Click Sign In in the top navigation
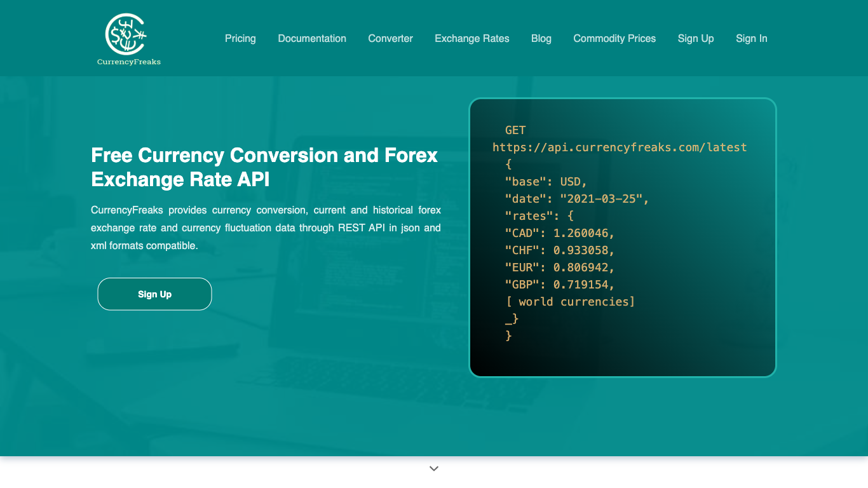The image size is (868, 488). pos(752,39)
